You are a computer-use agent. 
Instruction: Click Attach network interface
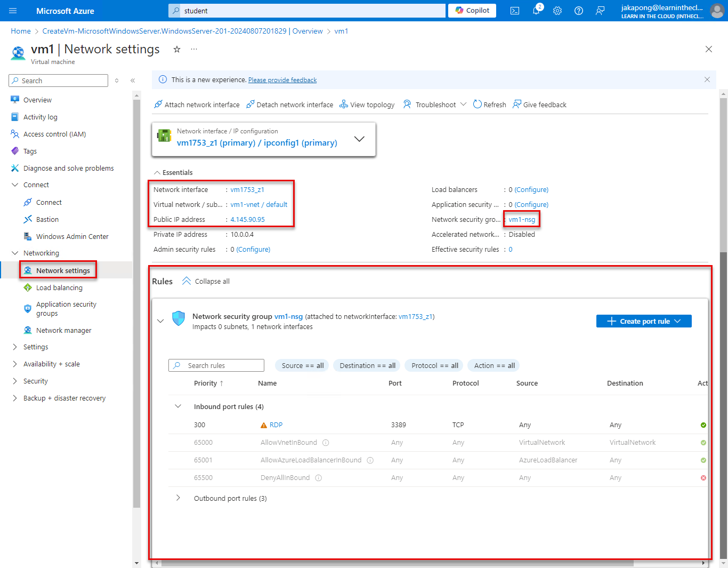tap(197, 105)
